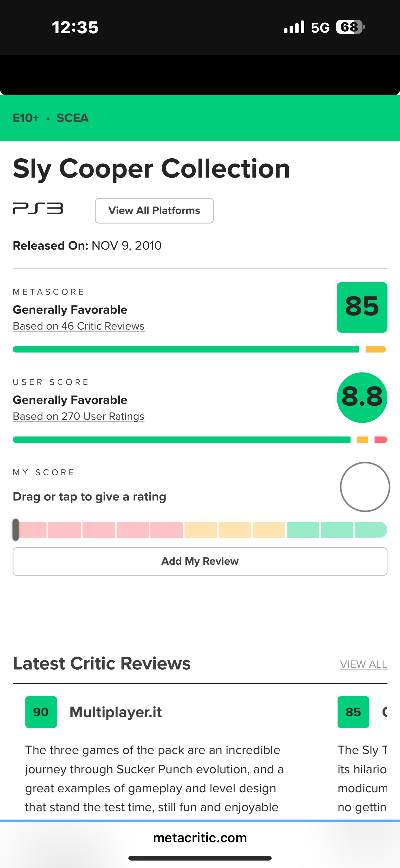This screenshot has width=400, height=868.
Task: Tap the rating slider's gray handle
Action: click(16, 529)
